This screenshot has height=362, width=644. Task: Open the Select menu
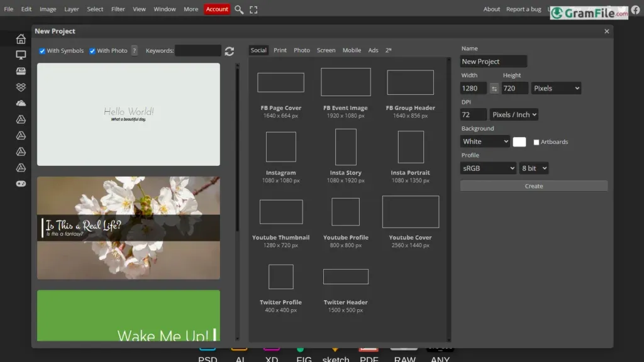95,9
